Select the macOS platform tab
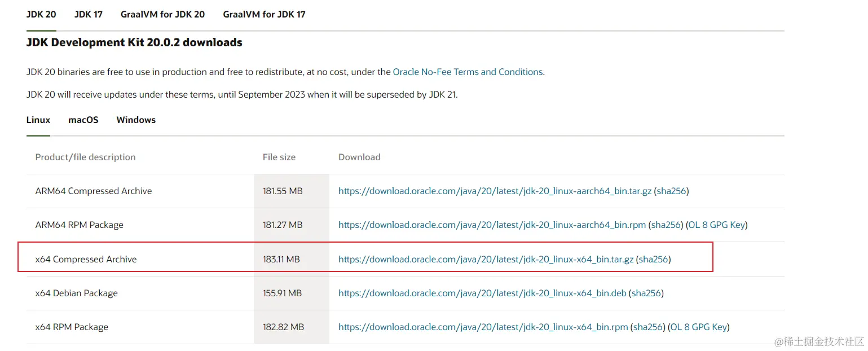The image size is (868, 351). pyautogui.click(x=83, y=120)
